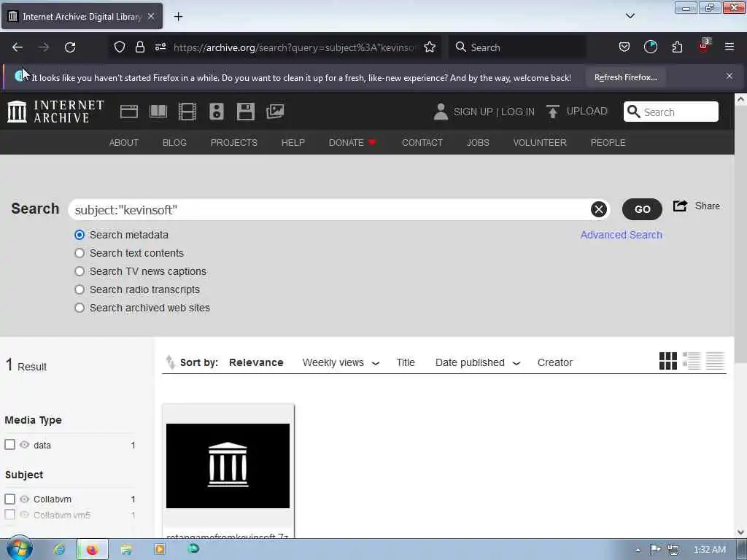This screenshot has width=747, height=560.
Task: Switch to extended list view
Action: point(692,361)
